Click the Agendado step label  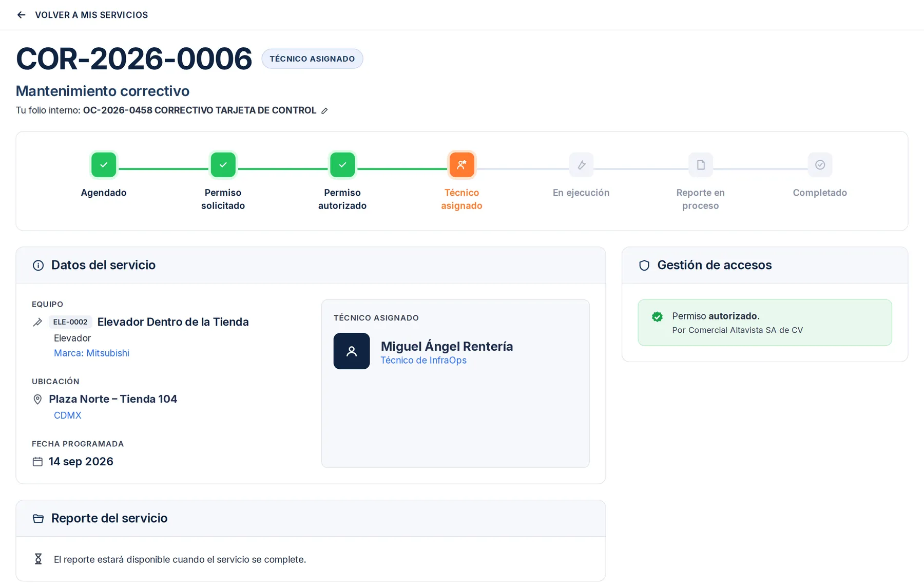point(104,193)
